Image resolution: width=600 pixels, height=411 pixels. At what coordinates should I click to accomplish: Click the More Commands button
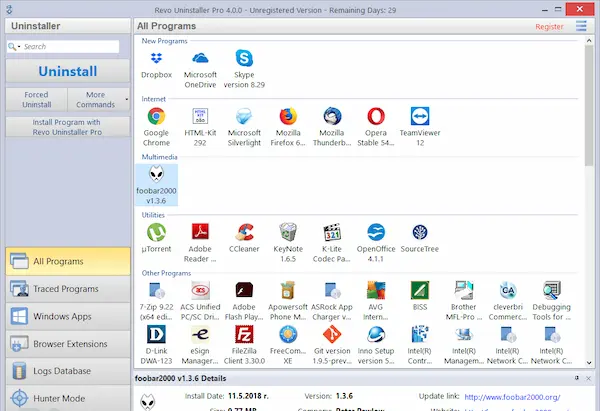click(x=95, y=99)
